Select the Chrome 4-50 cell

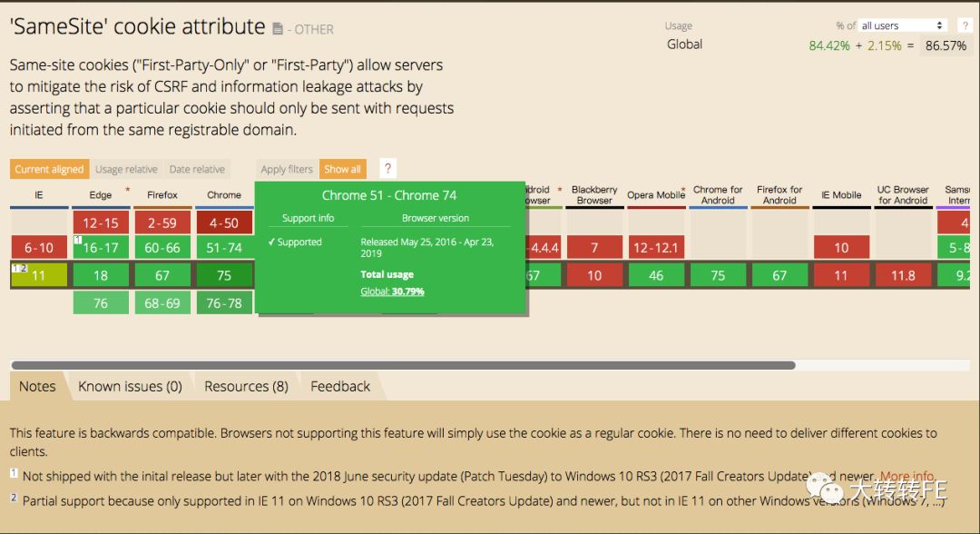click(x=224, y=222)
